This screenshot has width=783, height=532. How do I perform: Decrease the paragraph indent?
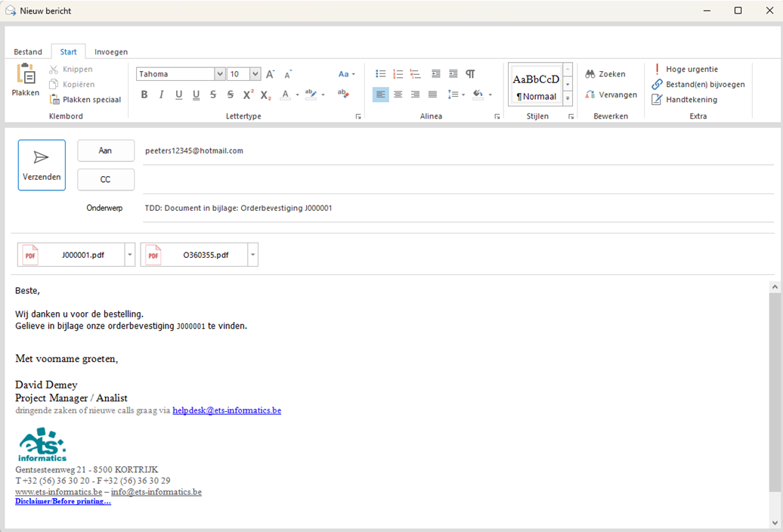point(436,74)
